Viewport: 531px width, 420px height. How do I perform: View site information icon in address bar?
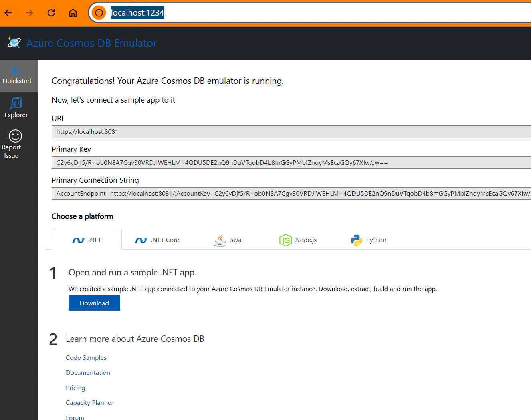click(x=99, y=13)
